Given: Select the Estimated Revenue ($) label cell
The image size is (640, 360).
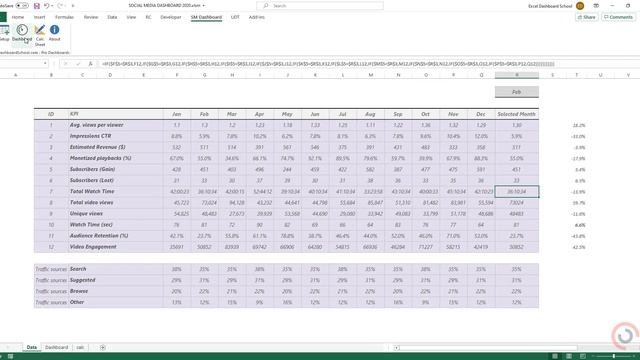Looking at the screenshot, I should [x=116, y=147].
